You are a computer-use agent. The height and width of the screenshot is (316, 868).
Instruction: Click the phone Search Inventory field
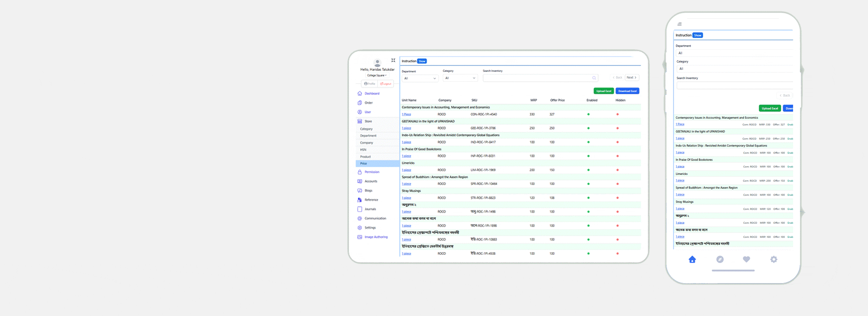734,85
